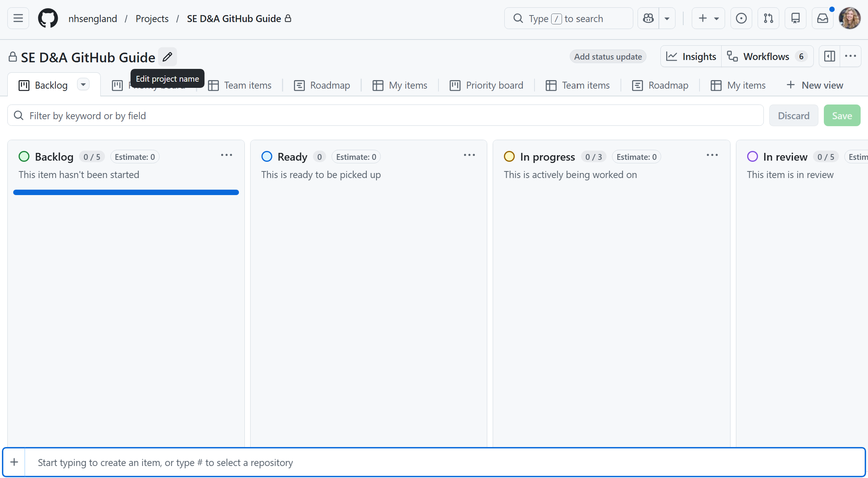Screen dimensions: 868x478
Task: Open the Ready column options menu
Action: point(469,155)
